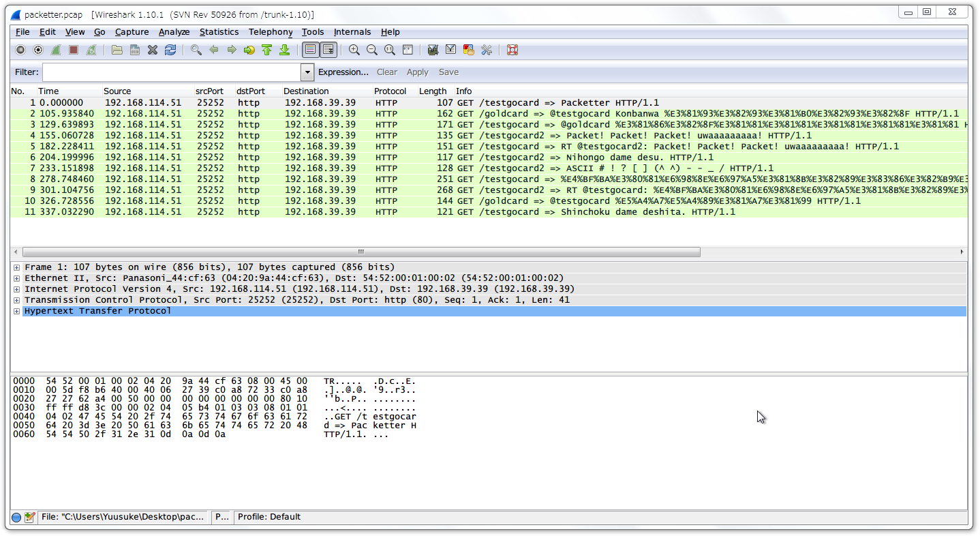Find a packet with magnifier icon
The height and width of the screenshot is (536, 980).
coord(196,50)
